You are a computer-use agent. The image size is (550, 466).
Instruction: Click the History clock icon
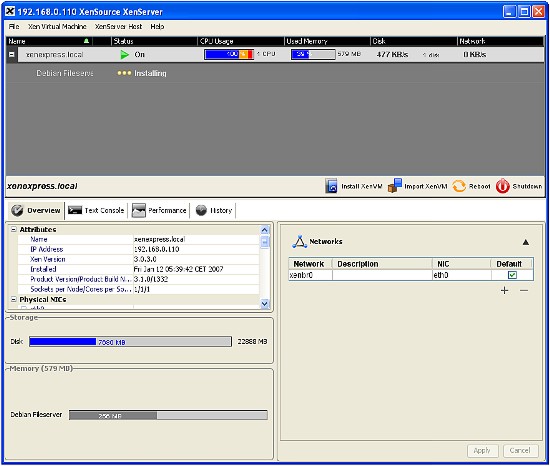pos(201,210)
